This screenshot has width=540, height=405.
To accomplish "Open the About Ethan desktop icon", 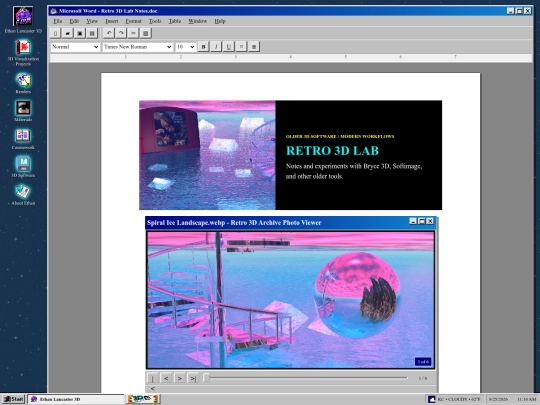I will (x=23, y=195).
